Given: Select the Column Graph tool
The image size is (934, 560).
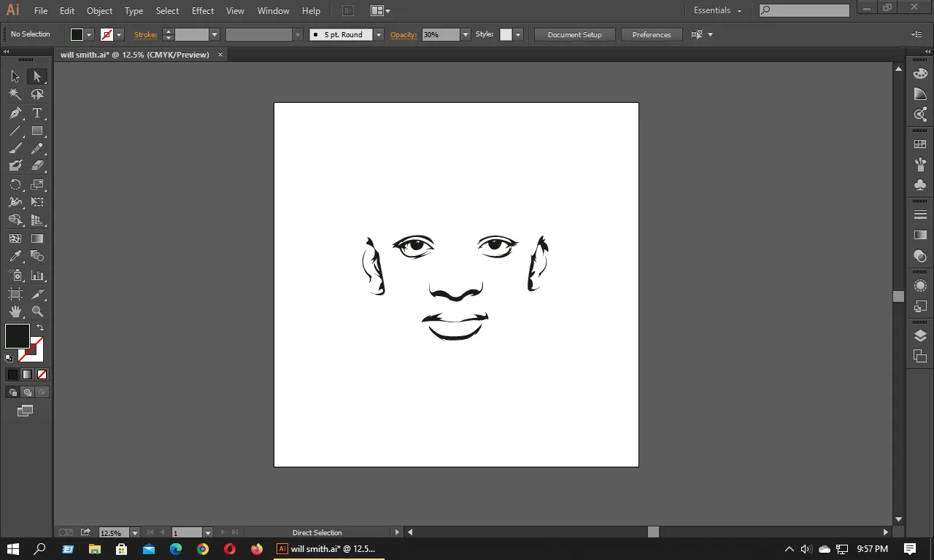Looking at the screenshot, I should pos(37,276).
